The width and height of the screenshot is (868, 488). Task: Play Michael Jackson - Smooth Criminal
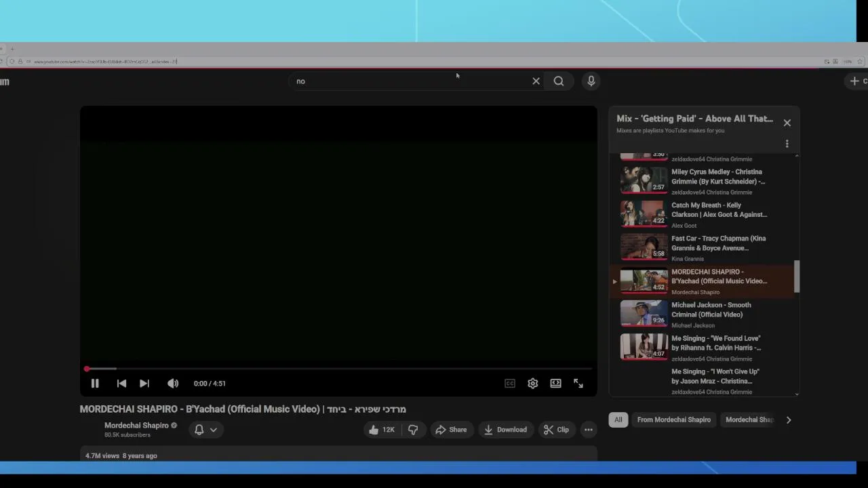point(711,310)
